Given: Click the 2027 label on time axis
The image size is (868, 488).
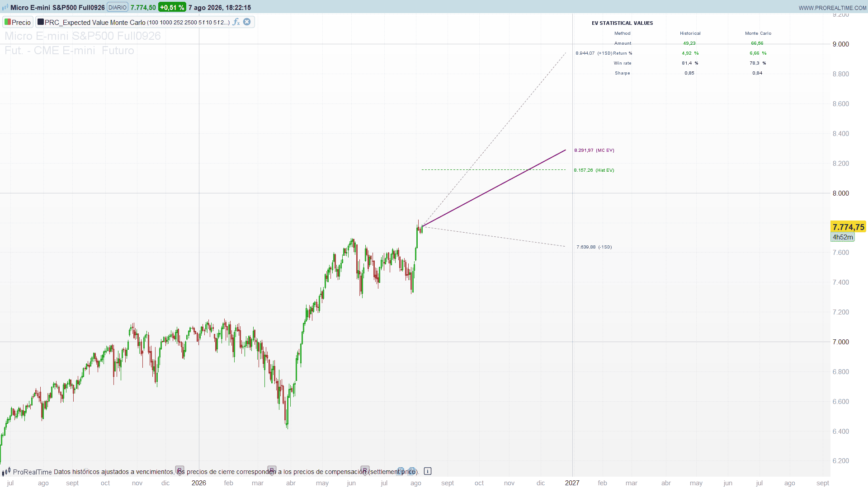Looking at the screenshot, I should pos(572,483).
